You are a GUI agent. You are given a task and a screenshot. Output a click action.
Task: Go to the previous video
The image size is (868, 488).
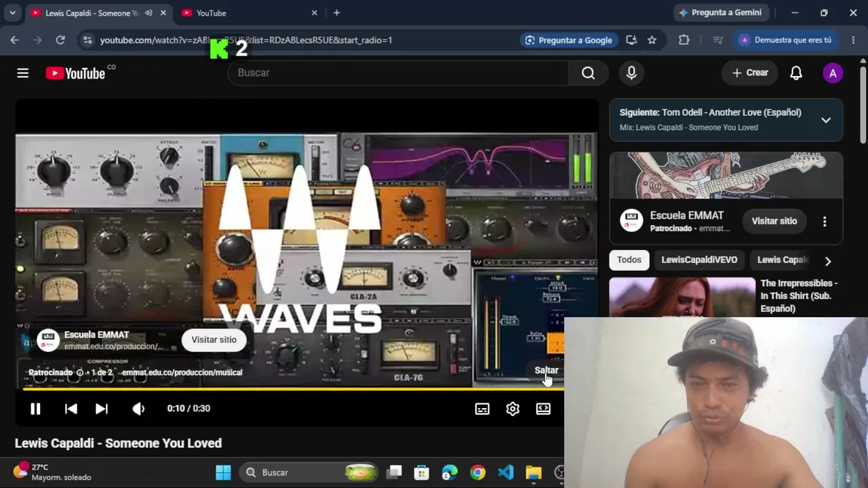click(x=71, y=409)
